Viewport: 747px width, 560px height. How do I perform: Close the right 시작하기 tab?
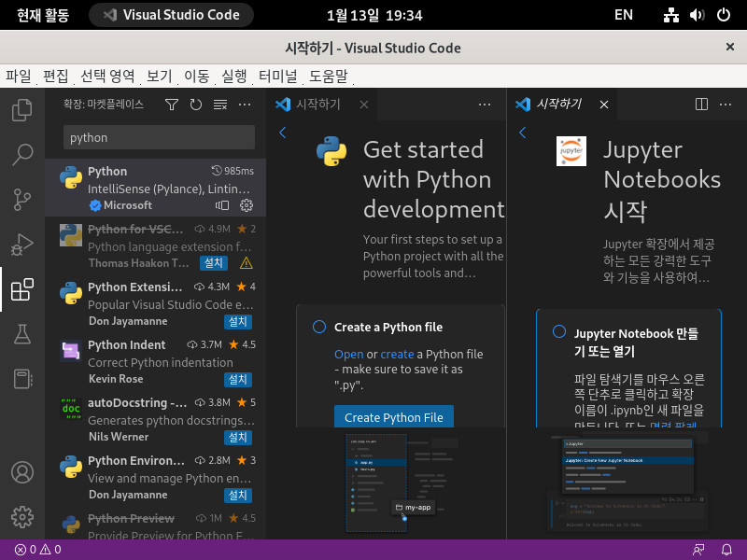click(x=604, y=105)
